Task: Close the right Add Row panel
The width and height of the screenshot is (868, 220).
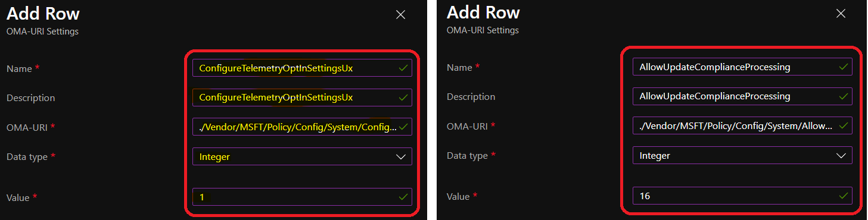Action: point(841,13)
